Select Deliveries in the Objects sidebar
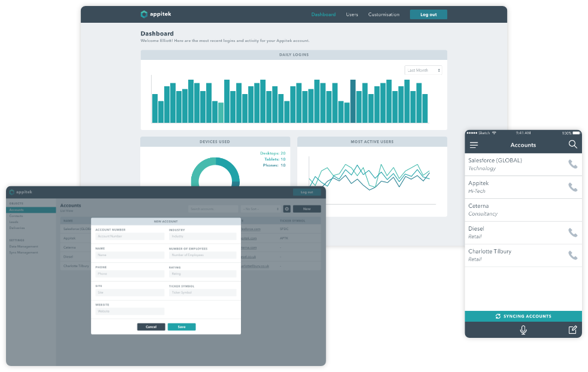The image size is (588, 372). click(x=17, y=228)
